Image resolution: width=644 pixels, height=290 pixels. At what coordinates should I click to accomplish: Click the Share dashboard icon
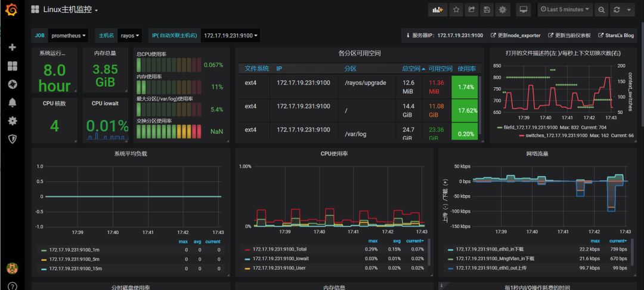(472, 10)
